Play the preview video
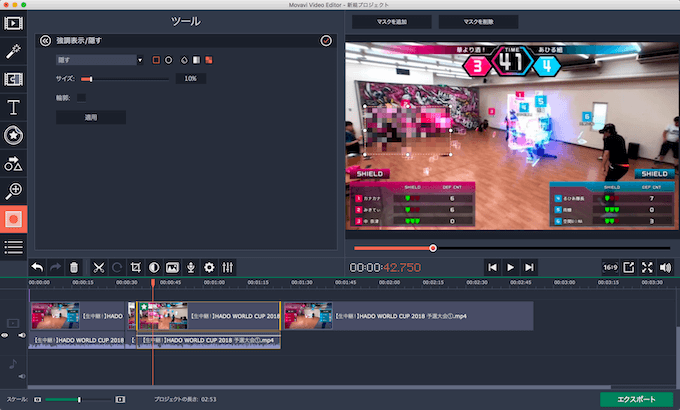Viewport: 680px width, 410px height. pos(510,267)
